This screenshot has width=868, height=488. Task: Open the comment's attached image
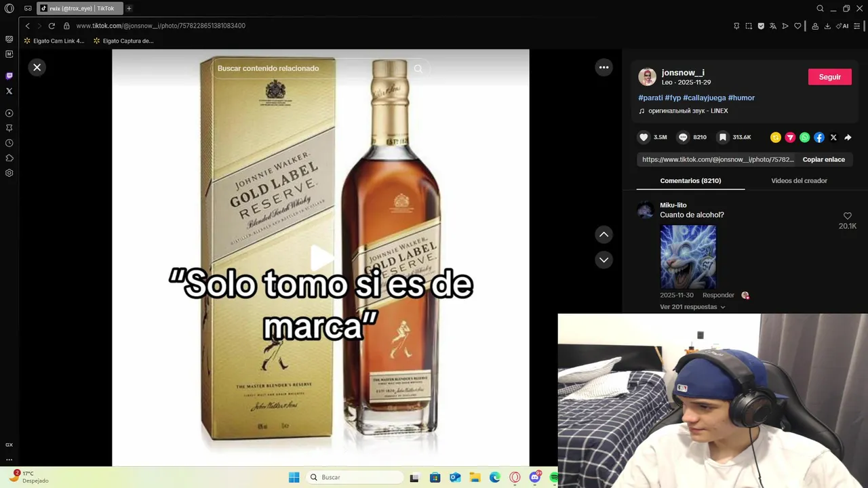tap(688, 257)
